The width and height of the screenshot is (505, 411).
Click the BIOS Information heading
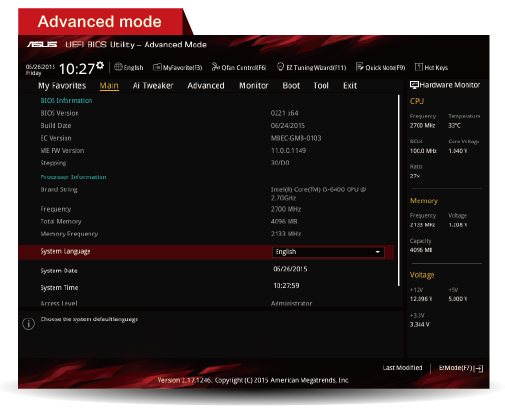pyautogui.click(x=66, y=101)
